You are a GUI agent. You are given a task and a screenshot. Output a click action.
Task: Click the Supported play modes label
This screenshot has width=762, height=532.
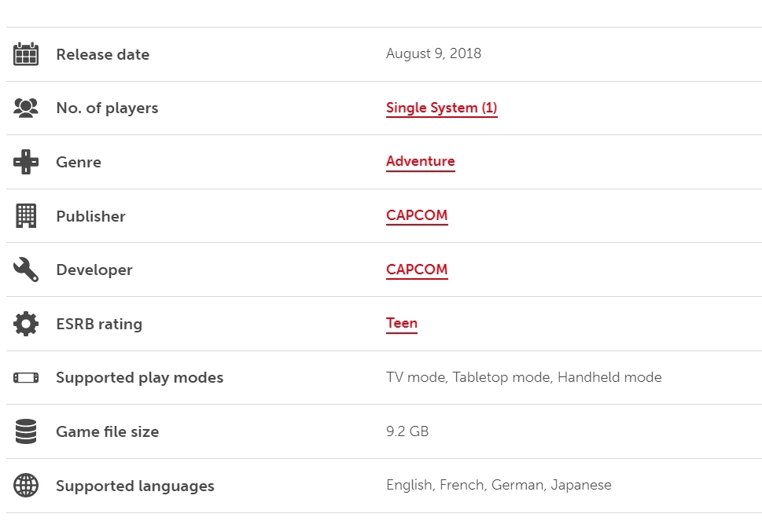click(139, 377)
